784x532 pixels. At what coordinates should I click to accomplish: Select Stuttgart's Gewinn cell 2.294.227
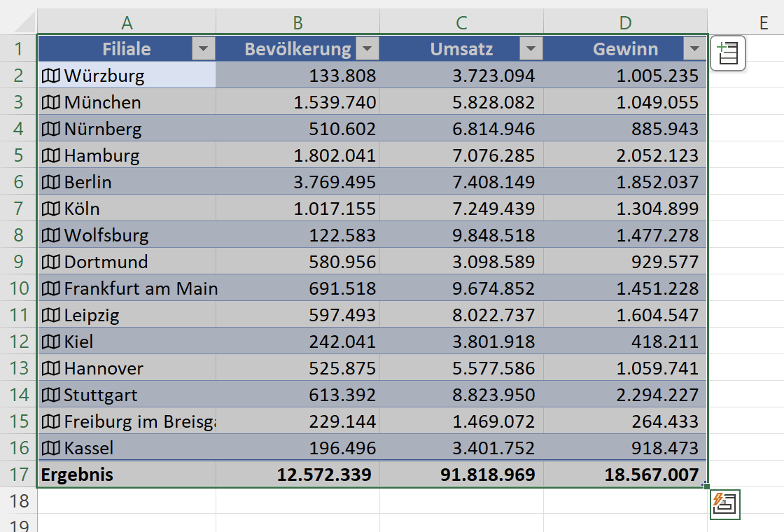pos(626,395)
